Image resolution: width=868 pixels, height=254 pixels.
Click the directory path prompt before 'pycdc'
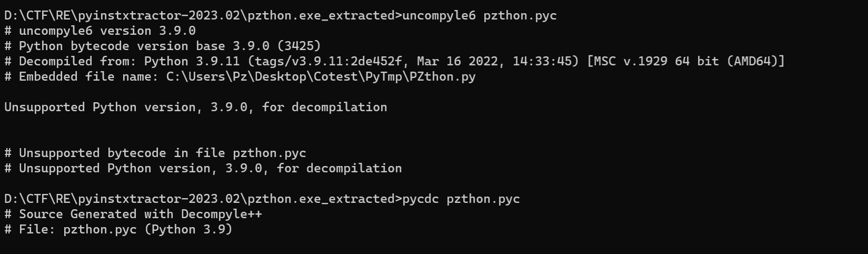200,199
